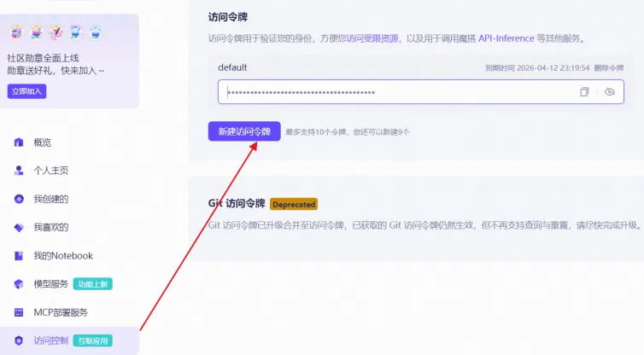Follow the API-Inference link
Screen dimensions: 644x355
pos(506,38)
